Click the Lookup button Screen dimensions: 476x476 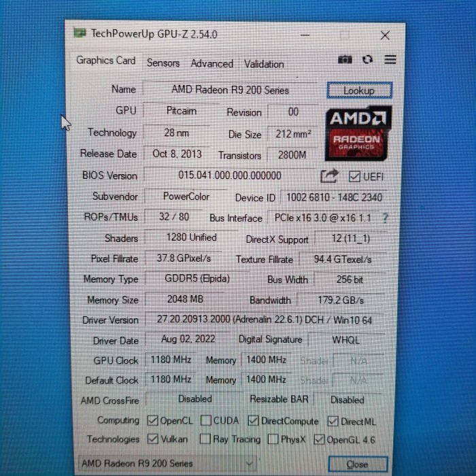(x=360, y=90)
